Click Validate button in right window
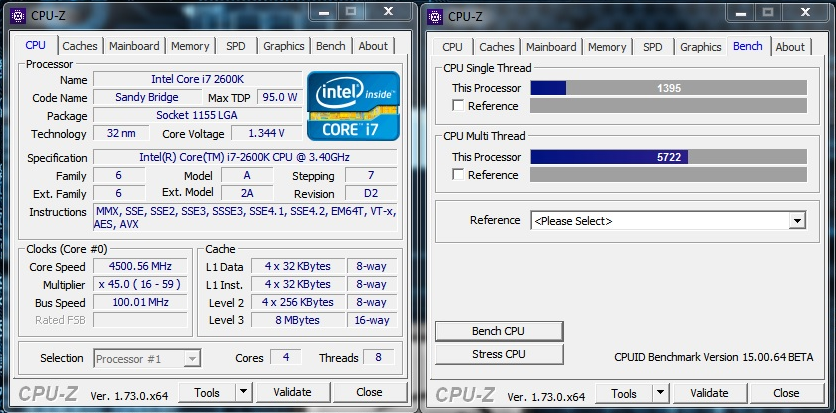The image size is (836, 413). (x=710, y=394)
